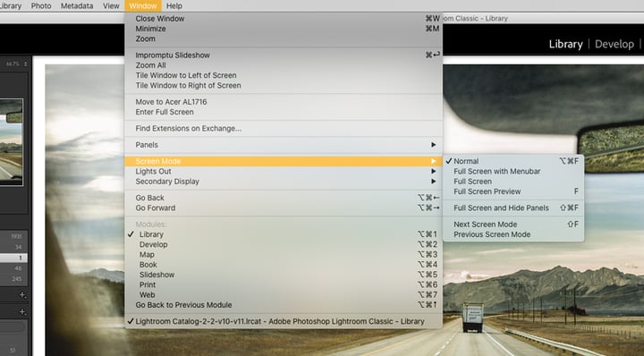Viewport: 644px width, 356px height.
Task: Select Enter Full Screen
Action: point(284,112)
